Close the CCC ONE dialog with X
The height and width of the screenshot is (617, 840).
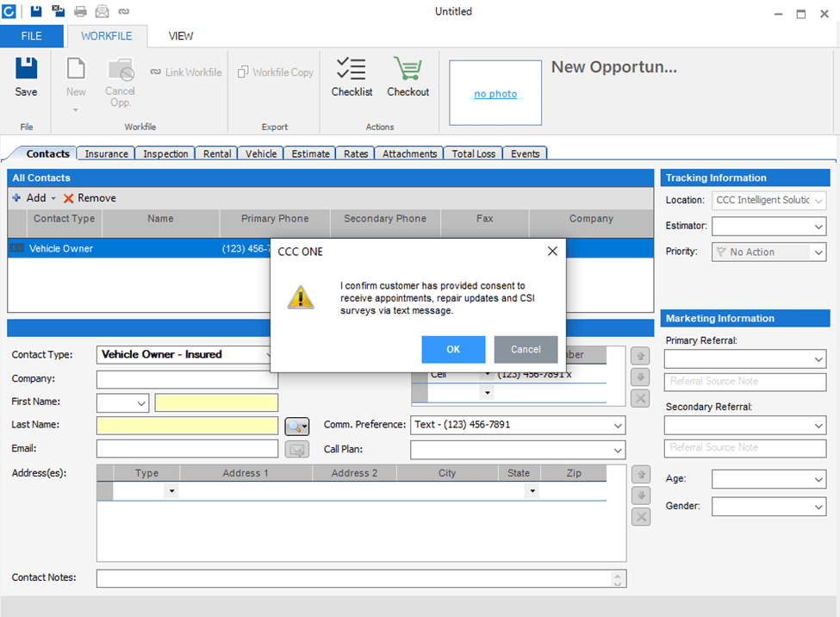pos(552,252)
